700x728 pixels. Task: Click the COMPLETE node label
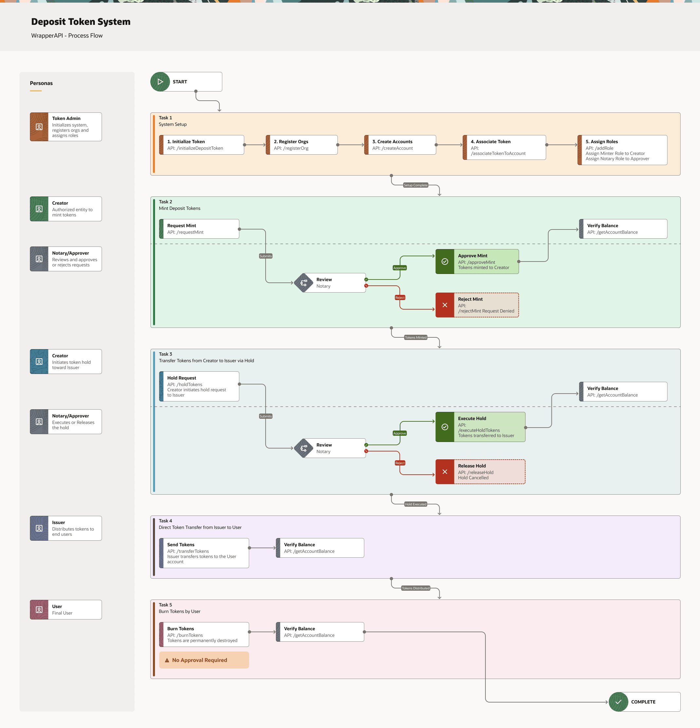643,702
